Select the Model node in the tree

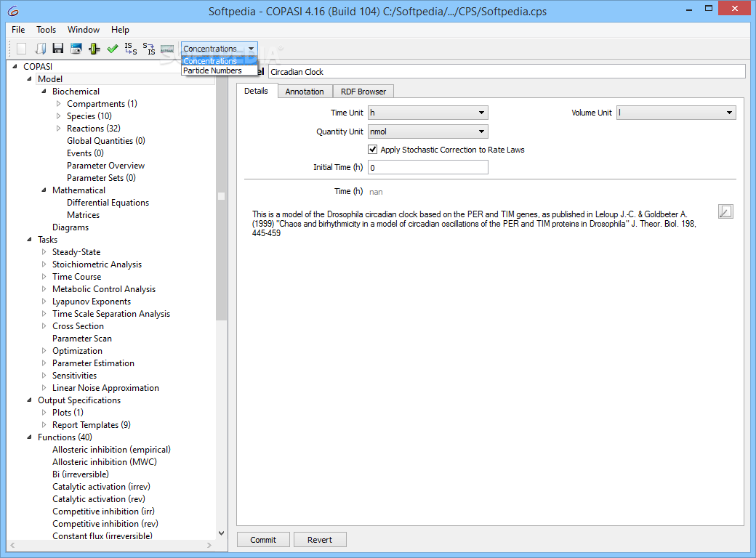50,79
